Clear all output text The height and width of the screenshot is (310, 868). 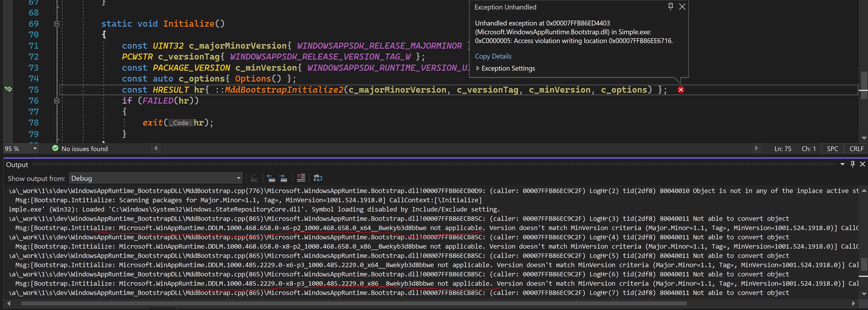click(x=301, y=178)
